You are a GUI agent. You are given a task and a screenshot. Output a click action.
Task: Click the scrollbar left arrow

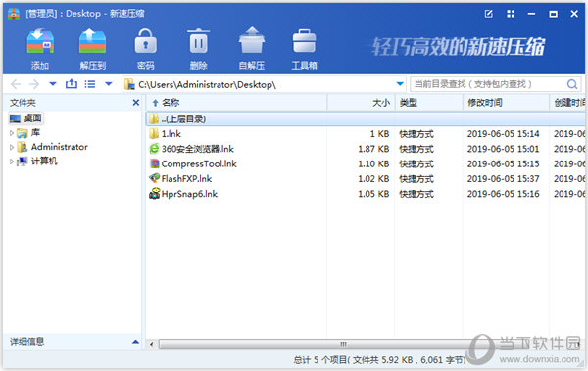(x=152, y=344)
